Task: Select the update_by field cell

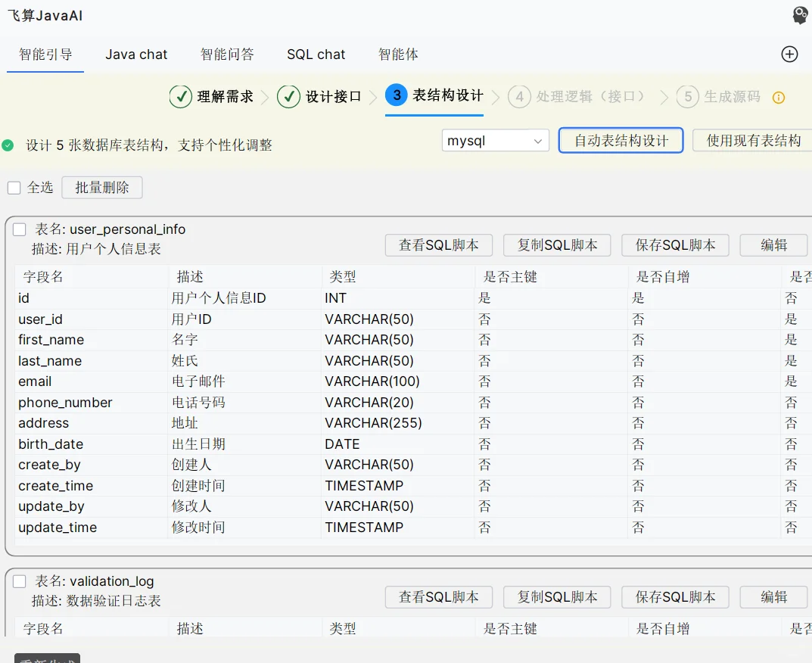Action: pos(92,506)
